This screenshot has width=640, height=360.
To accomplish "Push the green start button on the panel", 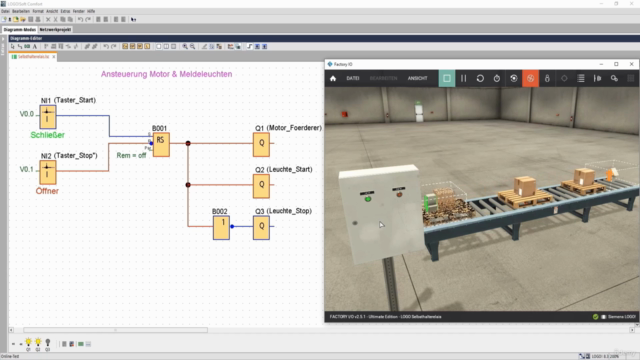I will tap(368, 199).
